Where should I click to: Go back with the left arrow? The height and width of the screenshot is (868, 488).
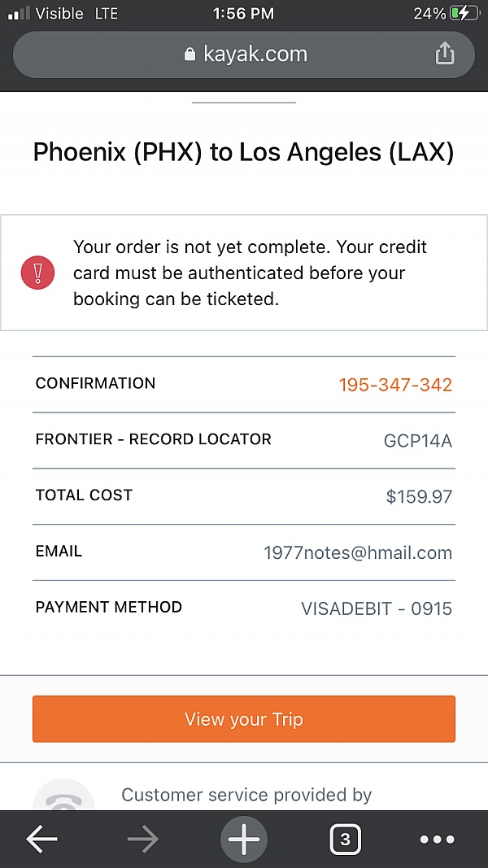(41, 840)
